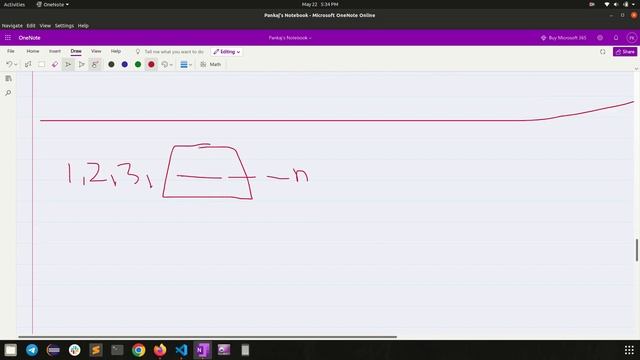Click the Math button
Screen dimensions: 640x360
(211, 64)
